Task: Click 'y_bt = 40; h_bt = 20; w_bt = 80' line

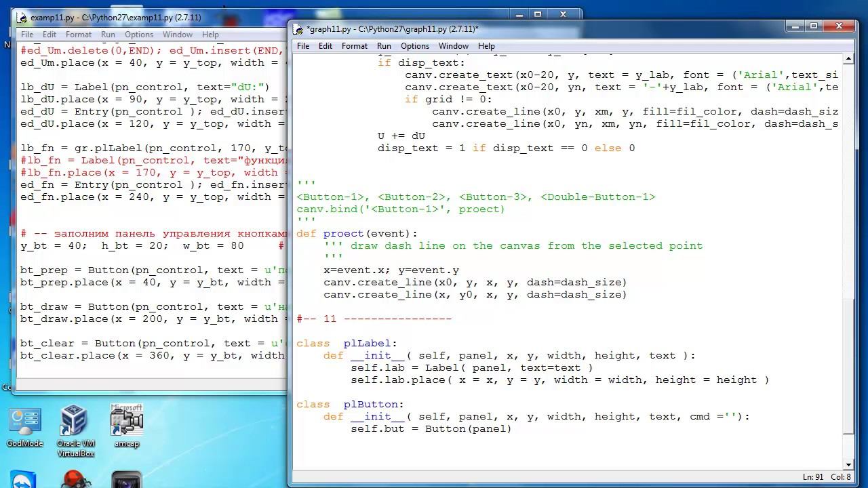Action: coord(132,246)
